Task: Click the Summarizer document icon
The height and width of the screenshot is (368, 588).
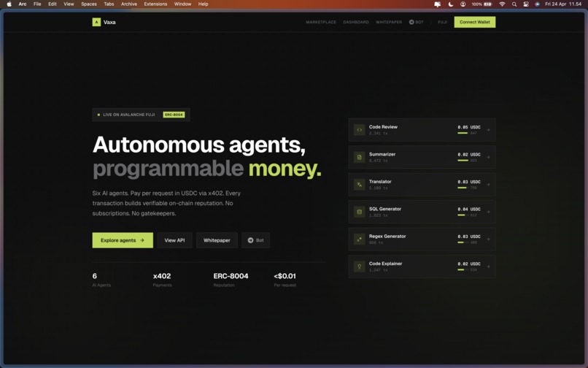Action: 359,157
